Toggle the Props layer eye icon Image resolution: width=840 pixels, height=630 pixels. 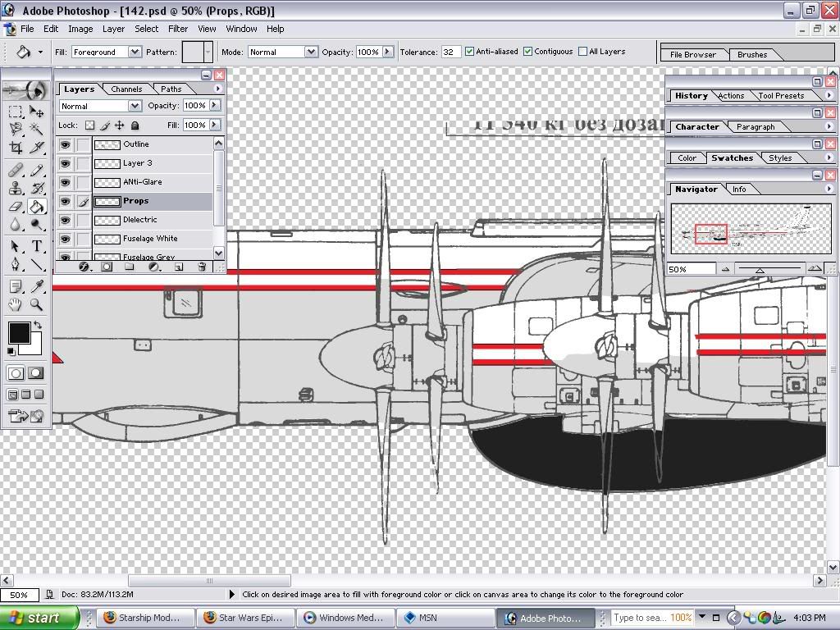tap(65, 202)
